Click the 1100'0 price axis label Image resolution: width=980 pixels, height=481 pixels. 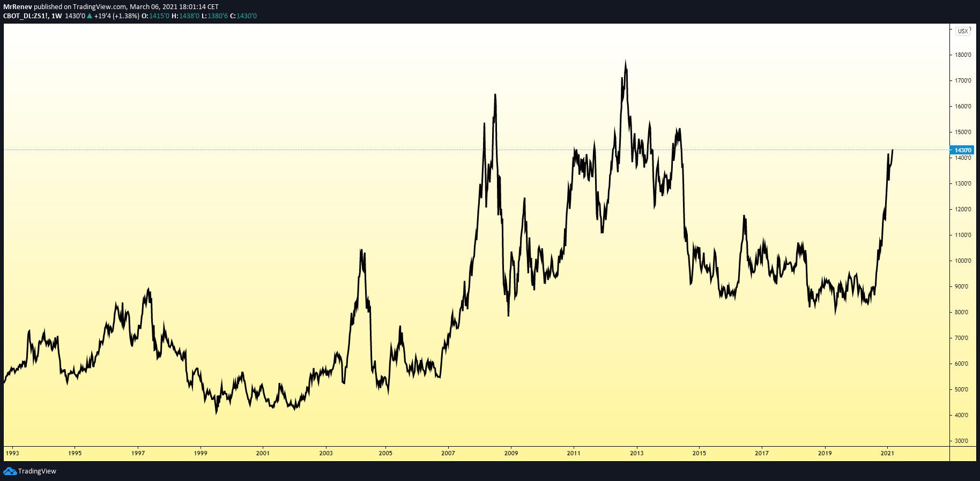[963, 235]
